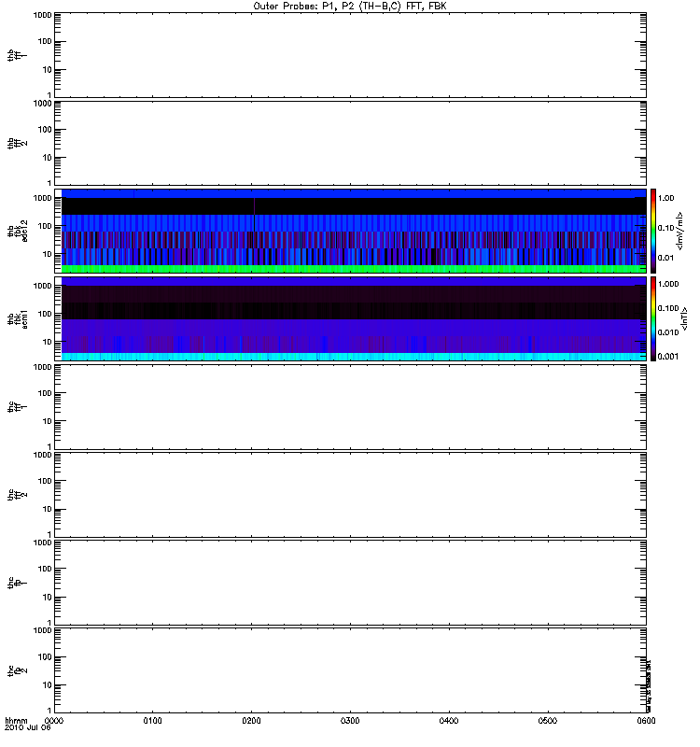
Task: Click the 'thc ffp 2' panel label
Action: point(17,670)
